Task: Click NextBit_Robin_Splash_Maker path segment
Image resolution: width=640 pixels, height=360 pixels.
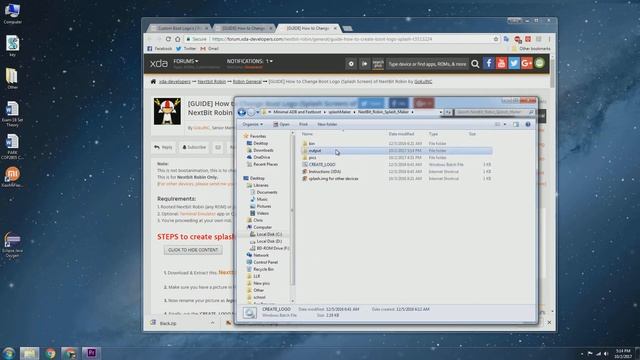Action: click(383, 112)
